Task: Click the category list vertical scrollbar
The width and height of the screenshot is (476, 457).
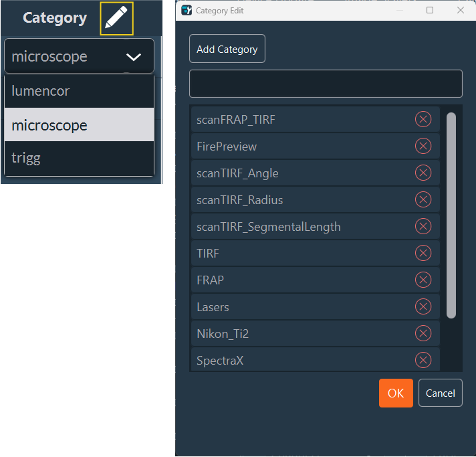Action: point(451,214)
